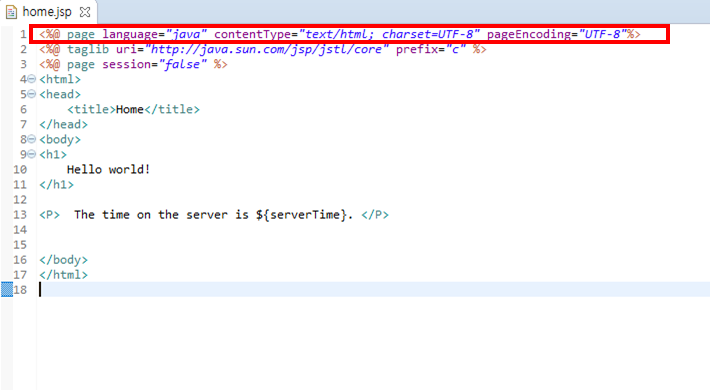Collapse the <head> fold marker on line 5
The height and width of the screenshot is (390, 710).
(31, 94)
